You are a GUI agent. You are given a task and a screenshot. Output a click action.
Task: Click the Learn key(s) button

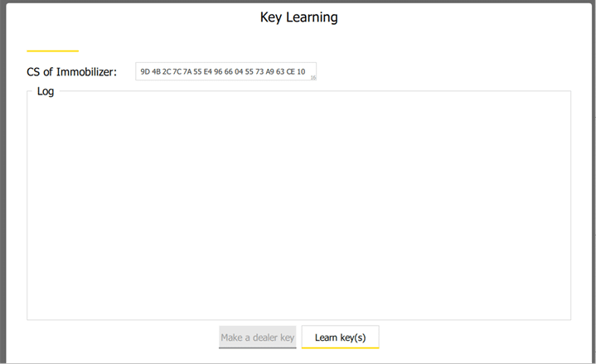340,337
